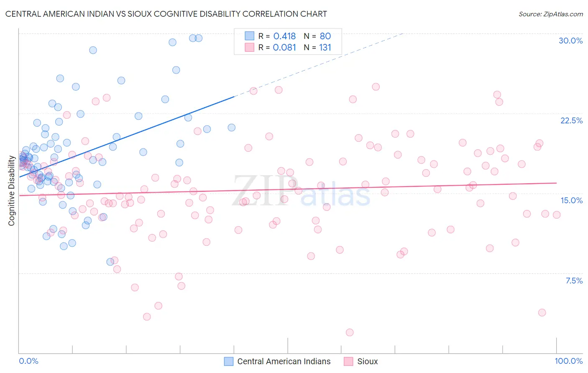Click the 30.0% y-axis label
588x373 pixels.
tap(570, 41)
